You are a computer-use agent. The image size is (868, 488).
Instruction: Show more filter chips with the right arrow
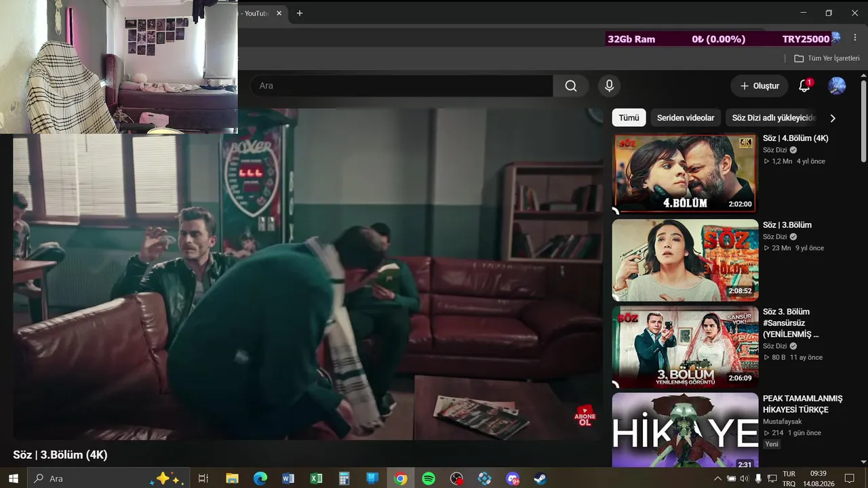pyautogui.click(x=833, y=118)
